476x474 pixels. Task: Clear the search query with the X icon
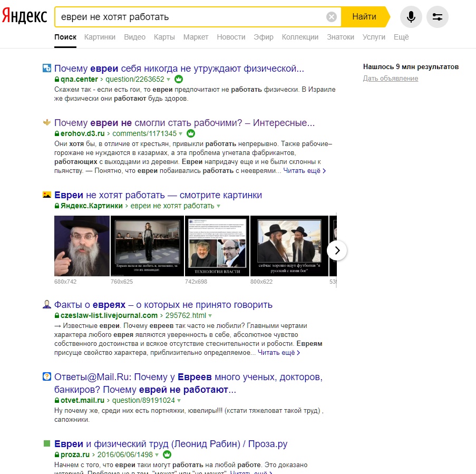(332, 17)
